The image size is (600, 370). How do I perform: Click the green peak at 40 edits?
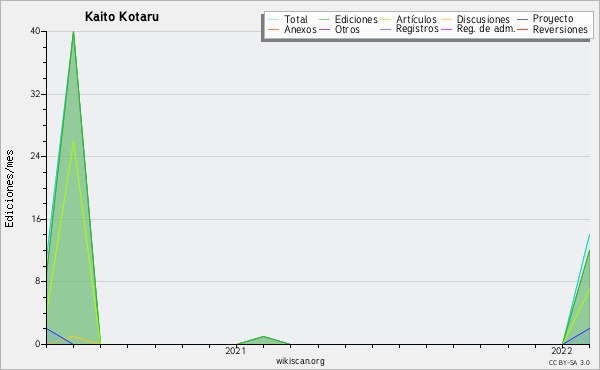pyautogui.click(x=73, y=32)
